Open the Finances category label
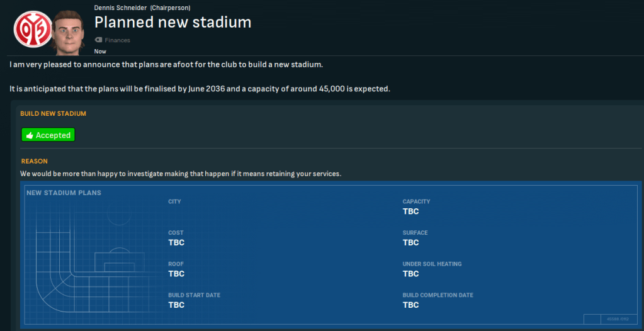 pyautogui.click(x=118, y=40)
